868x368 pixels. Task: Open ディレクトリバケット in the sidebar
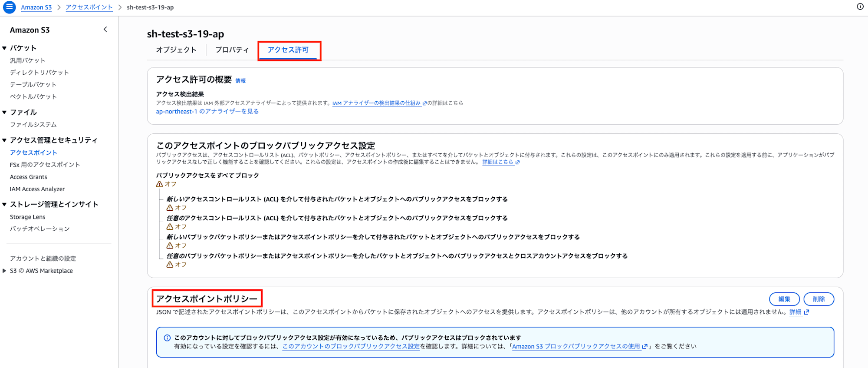tap(39, 73)
